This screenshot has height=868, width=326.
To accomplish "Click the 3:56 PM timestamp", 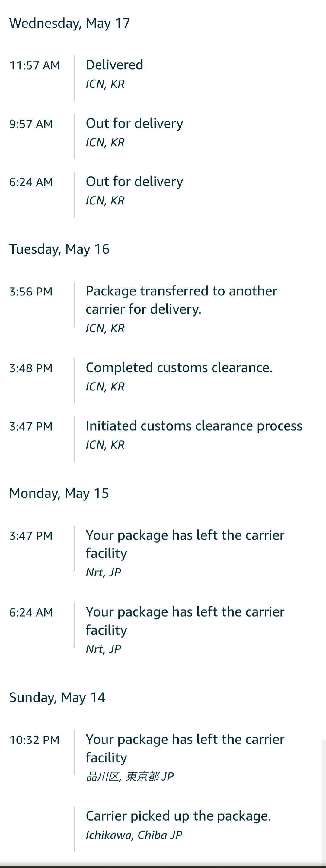I will pos(31,292).
